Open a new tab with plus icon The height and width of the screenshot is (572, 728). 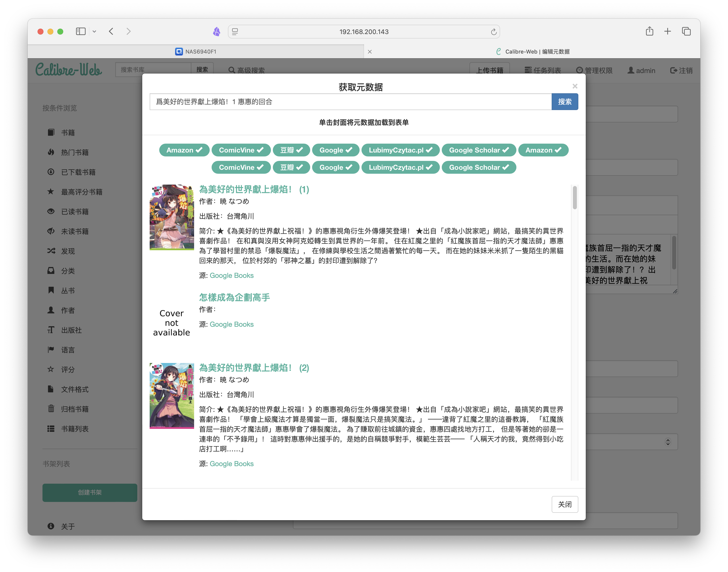point(668,31)
